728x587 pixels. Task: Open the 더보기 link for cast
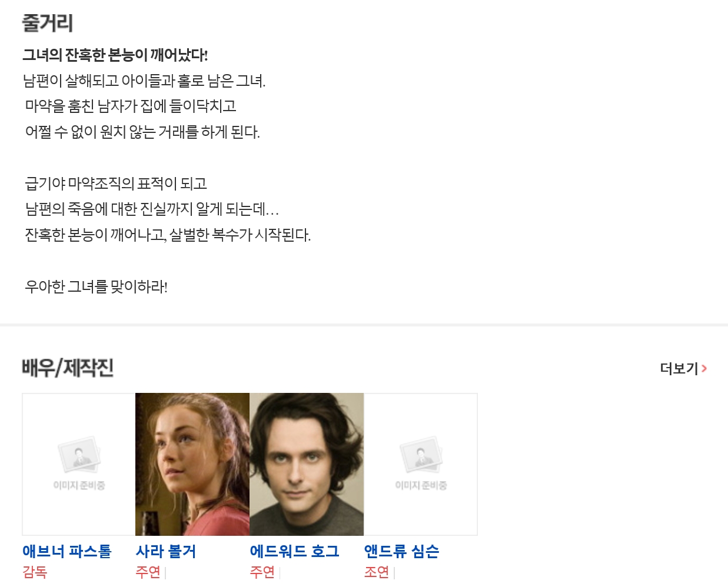click(679, 369)
